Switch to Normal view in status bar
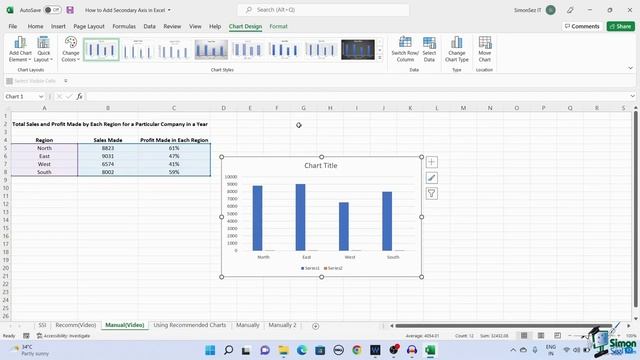 tap(524, 336)
